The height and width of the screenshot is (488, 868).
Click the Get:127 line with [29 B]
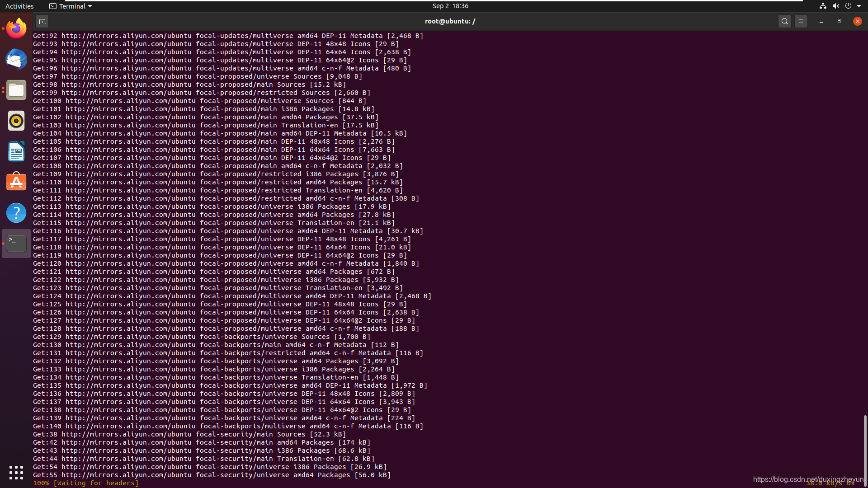(x=224, y=320)
